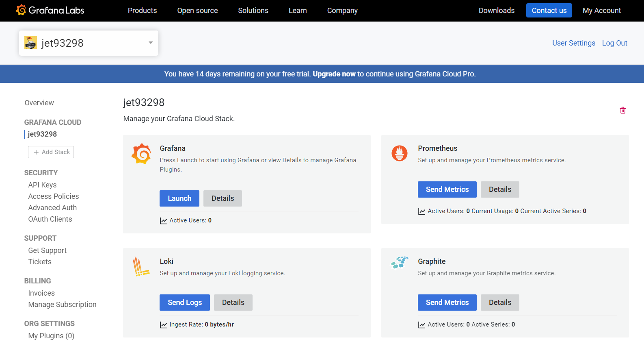Click the Add Stack button
Viewport: 644px width, 344px height.
click(51, 152)
